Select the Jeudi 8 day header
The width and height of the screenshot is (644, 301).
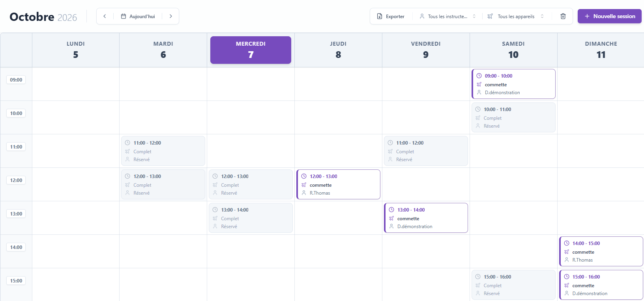coord(338,50)
